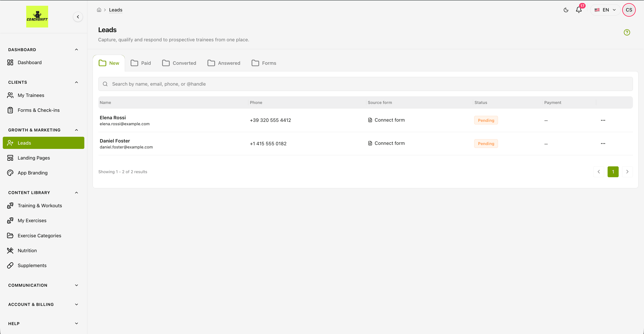Click the Supplements pill icon

10,265
